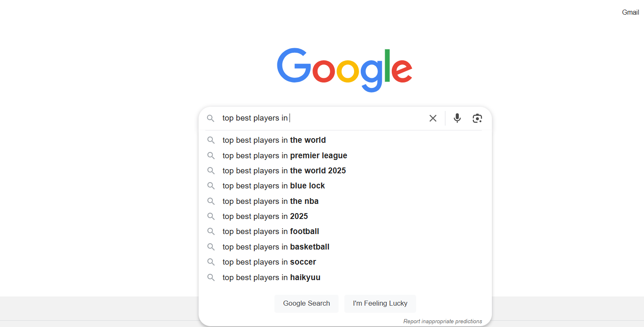The width and height of the screenshot is (644, 327).
Task: Click the Google Search button
Action: pos(306,303)
